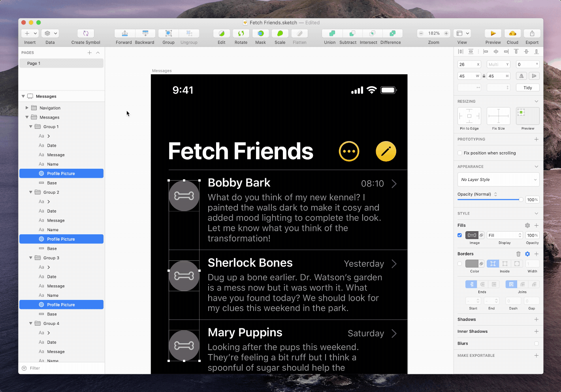This screenshot has height=392, width=561.
Task: Click the Tidy button
Action: (528, 88)
